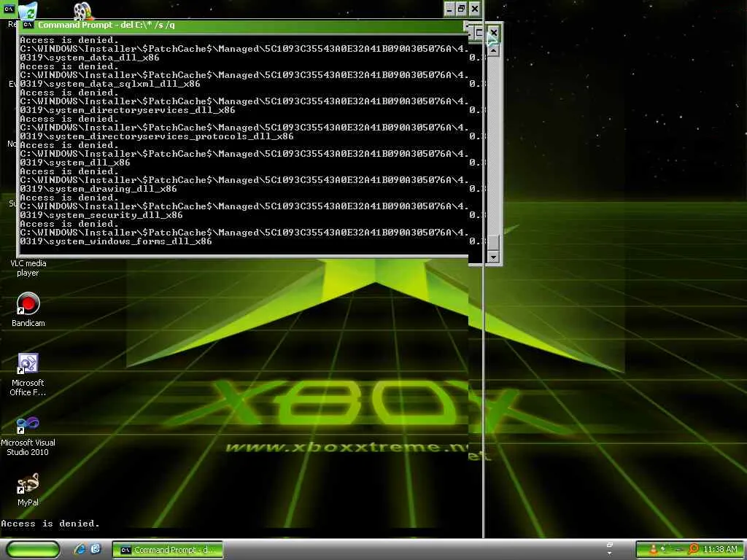
Task: Click the VLC media player desktop label
Action: [x=28, y=268]
